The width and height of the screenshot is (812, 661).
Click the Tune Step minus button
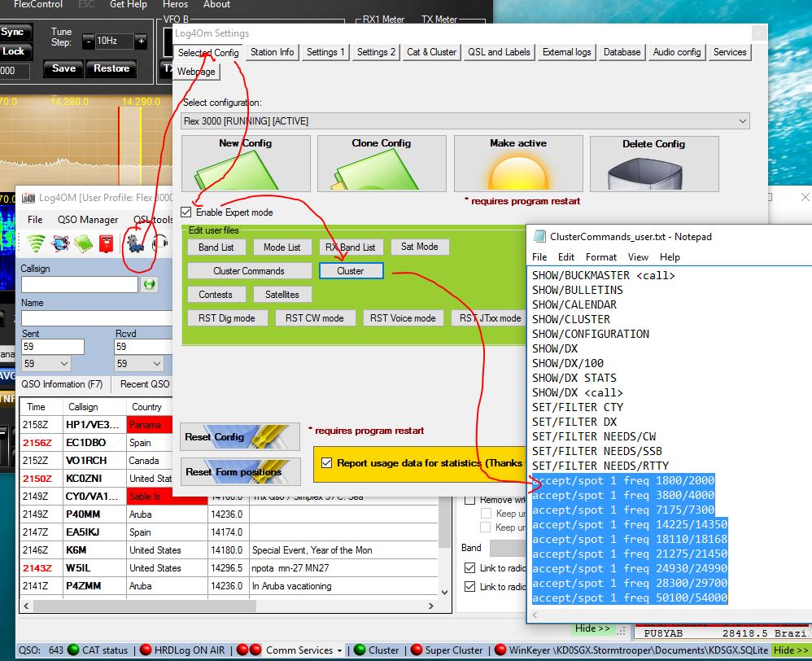[x=89, y=41]
